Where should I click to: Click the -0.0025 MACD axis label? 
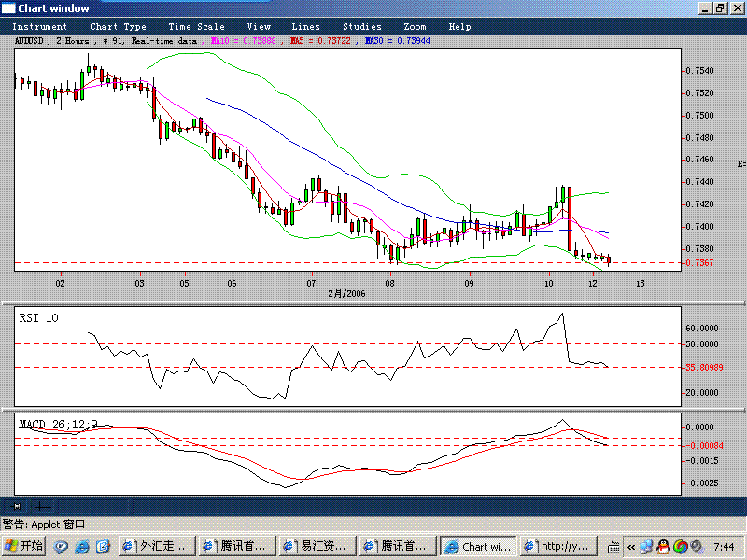(x=702, y=483)
